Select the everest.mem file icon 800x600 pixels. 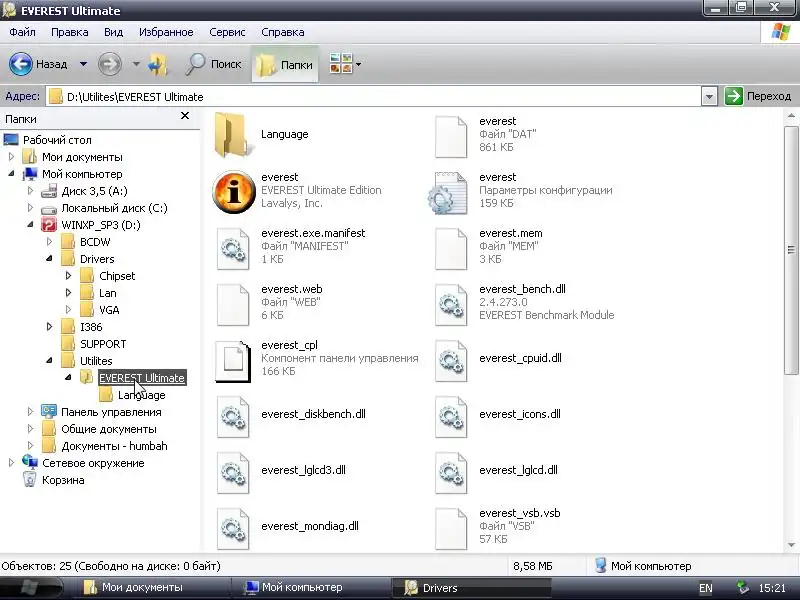coord(451,248)
